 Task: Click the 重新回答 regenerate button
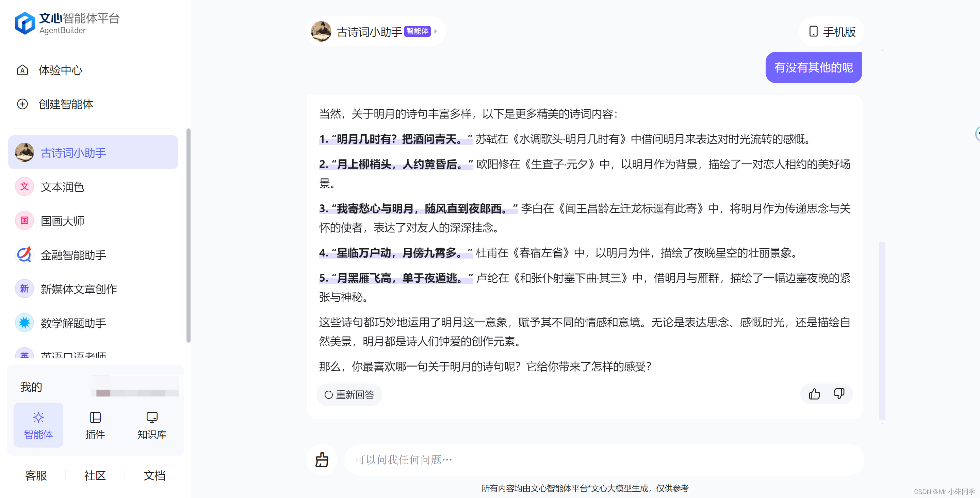point(349,394)
